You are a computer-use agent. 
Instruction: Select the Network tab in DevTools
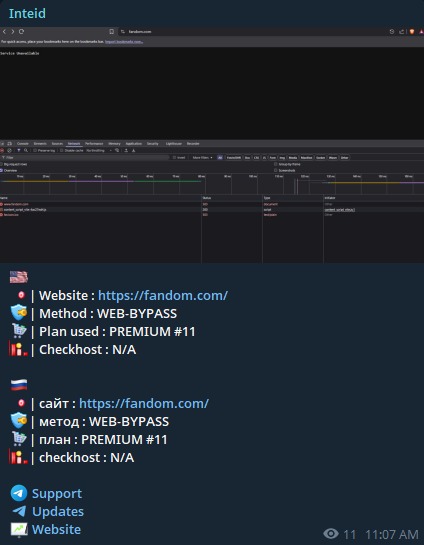click(74, 144)
